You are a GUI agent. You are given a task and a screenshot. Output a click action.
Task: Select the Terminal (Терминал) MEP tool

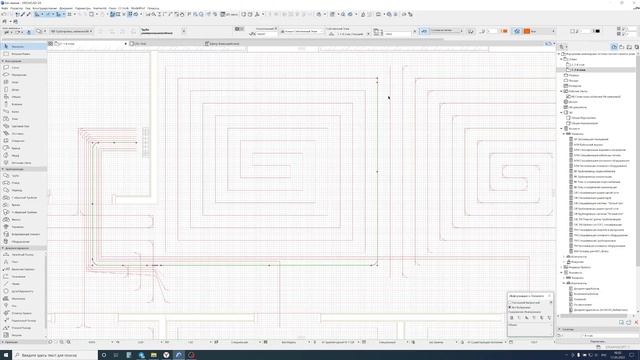(x=23, y=227)
